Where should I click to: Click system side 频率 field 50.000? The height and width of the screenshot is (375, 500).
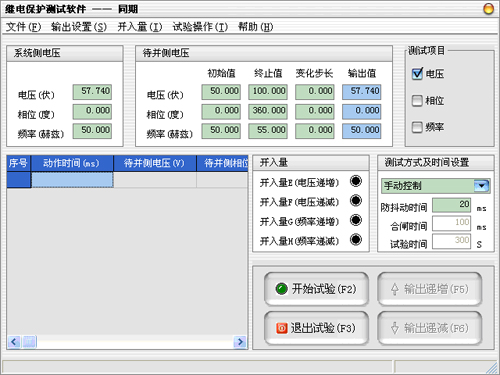tap(92, 131)
